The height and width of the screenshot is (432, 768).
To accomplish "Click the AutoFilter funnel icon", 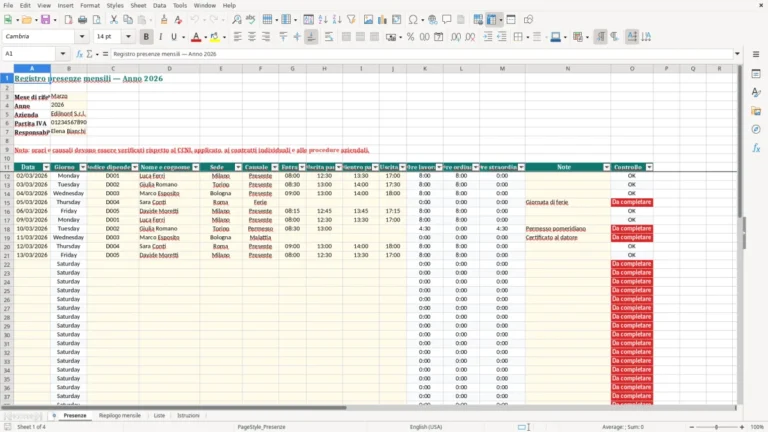I will [x=351, y=20].
